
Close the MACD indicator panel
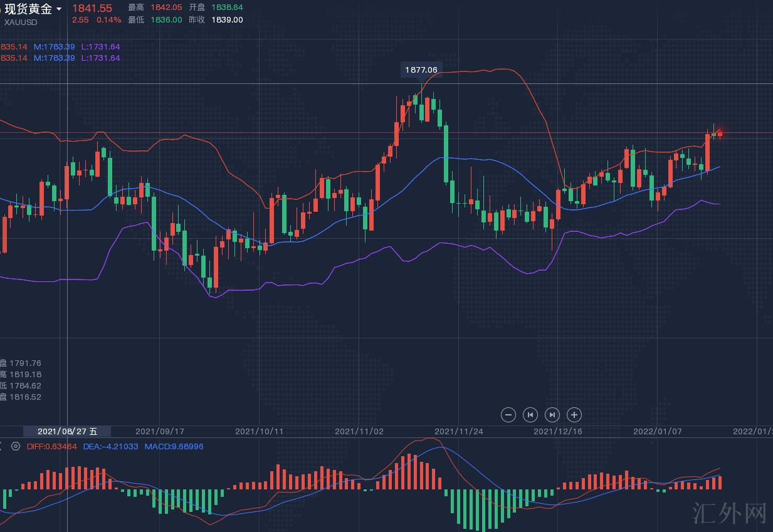(x=1, y=446)
